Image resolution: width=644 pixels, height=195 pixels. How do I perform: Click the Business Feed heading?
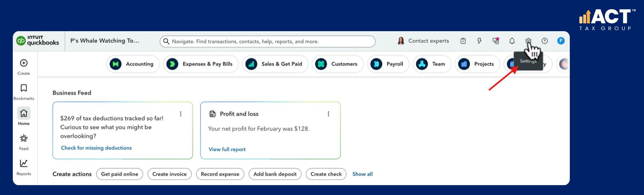[x=72, y=93]
